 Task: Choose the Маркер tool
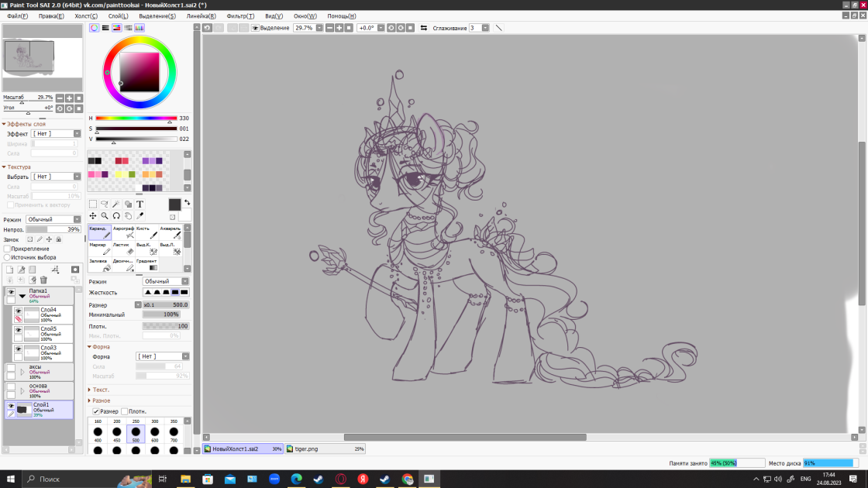100,249
